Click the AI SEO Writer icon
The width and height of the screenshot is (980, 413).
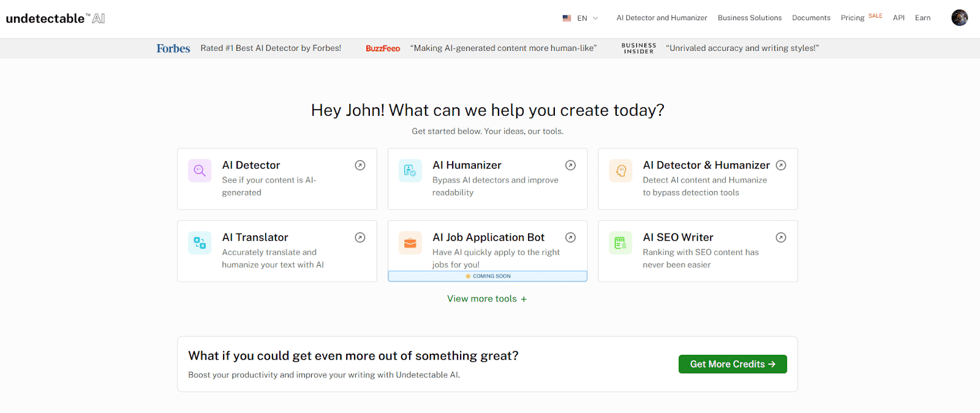click(x=620, y=243)
